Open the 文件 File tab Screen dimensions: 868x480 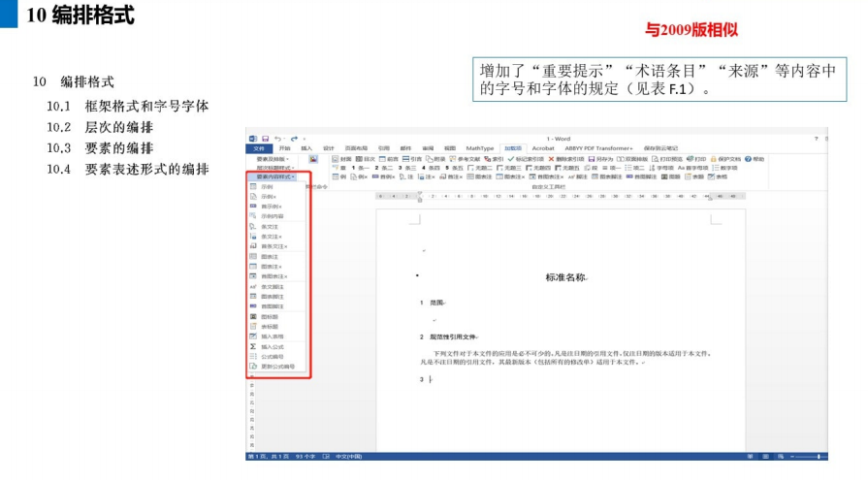tap(259, 148)
